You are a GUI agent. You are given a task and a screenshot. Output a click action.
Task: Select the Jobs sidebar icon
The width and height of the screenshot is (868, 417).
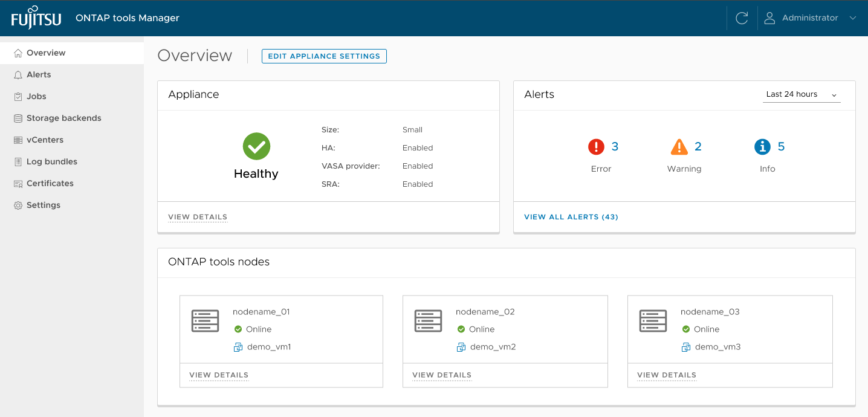[17, 96]
